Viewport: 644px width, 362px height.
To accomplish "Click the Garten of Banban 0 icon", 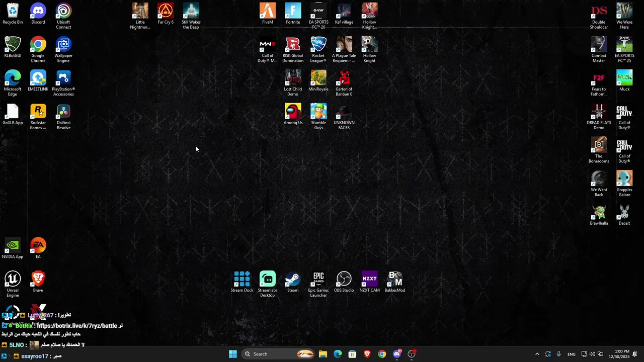I will pos(344,83).
